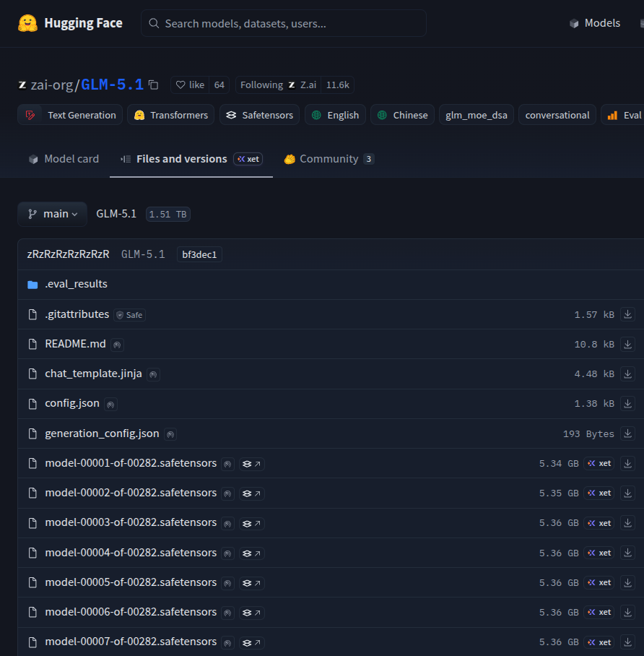Click scan status icon next to chat_template.jinja

click(153, 374)
